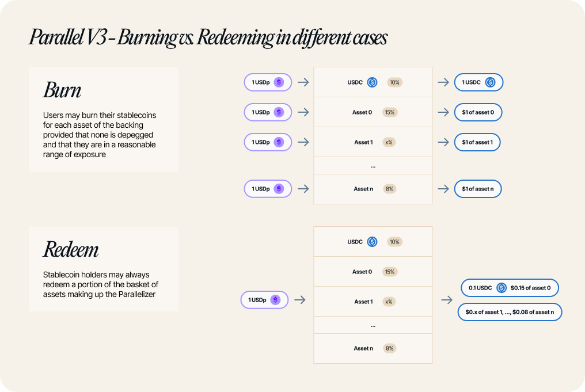Click the x% badge in Burn Asset 1 row
Viewport: 585px width, 392px height.
[x=389, y=142]
